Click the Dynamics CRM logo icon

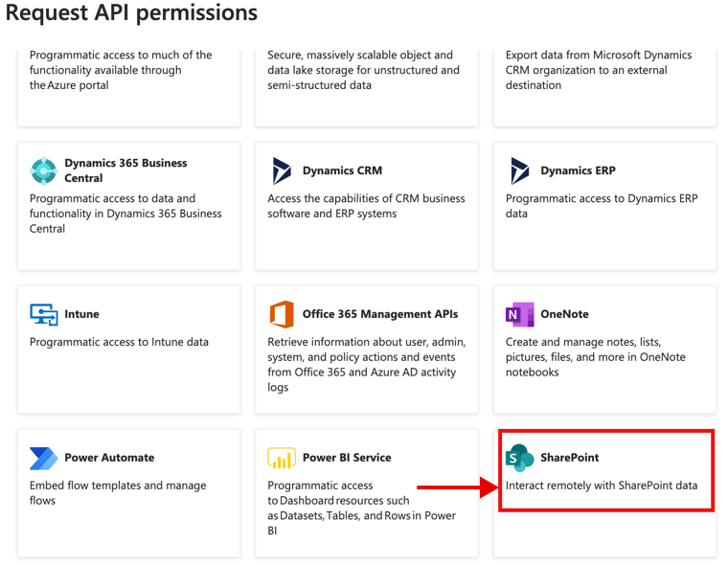282,170
